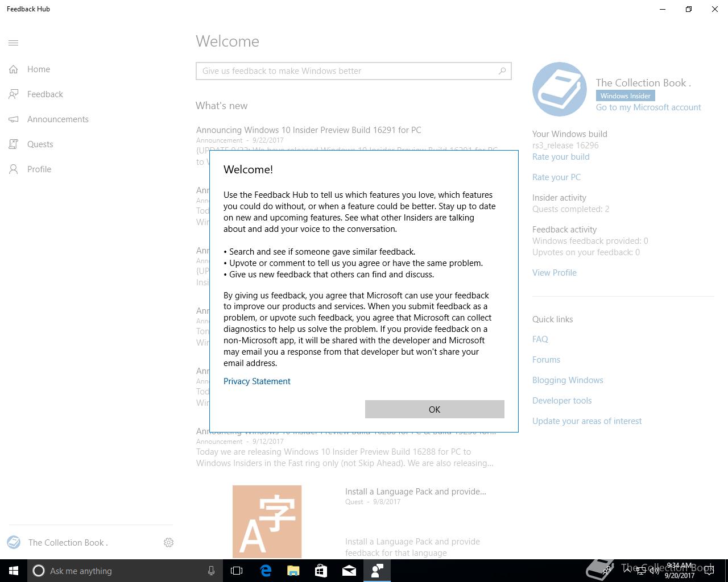Click Feedback Hub taskbar icon

click(377, 571)
